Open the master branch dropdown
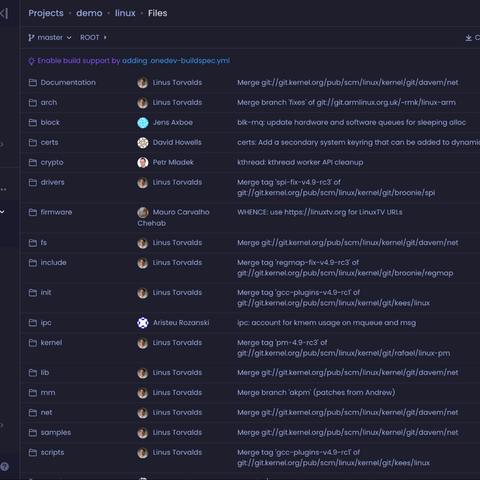 pos(50,37)
